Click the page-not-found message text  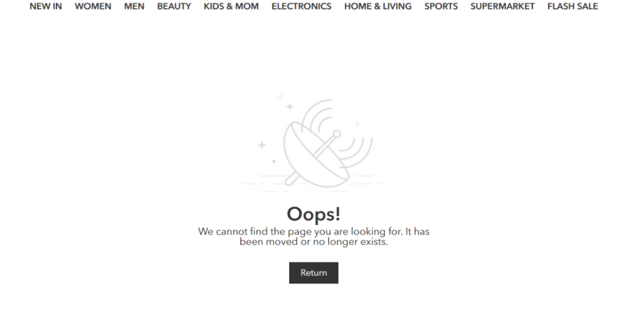click(x=314, y=237)
